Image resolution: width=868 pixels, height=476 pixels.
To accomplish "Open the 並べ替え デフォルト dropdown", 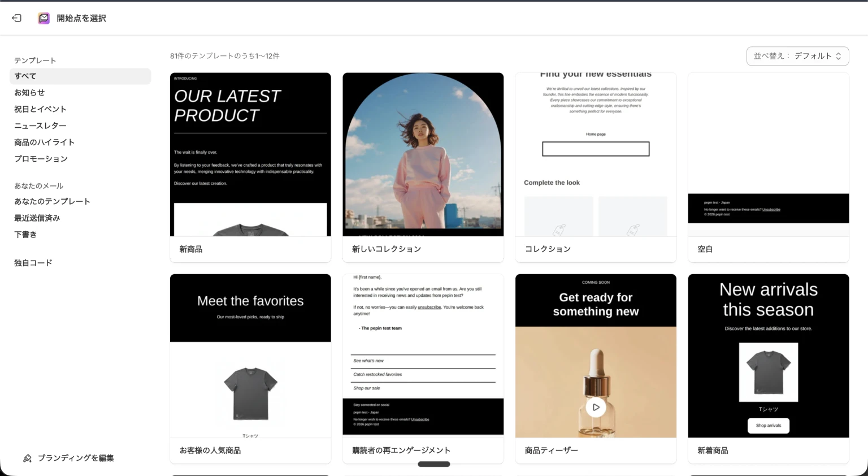I will [797, 56].
